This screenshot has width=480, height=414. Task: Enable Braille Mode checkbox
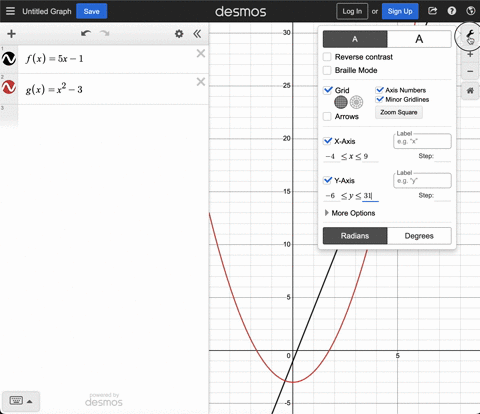click(327, 70)
